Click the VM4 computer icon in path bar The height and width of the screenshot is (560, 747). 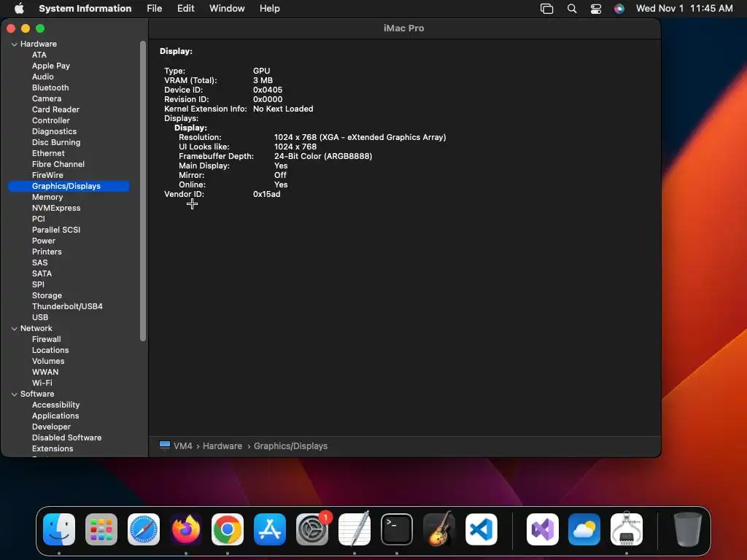[165, 446]
